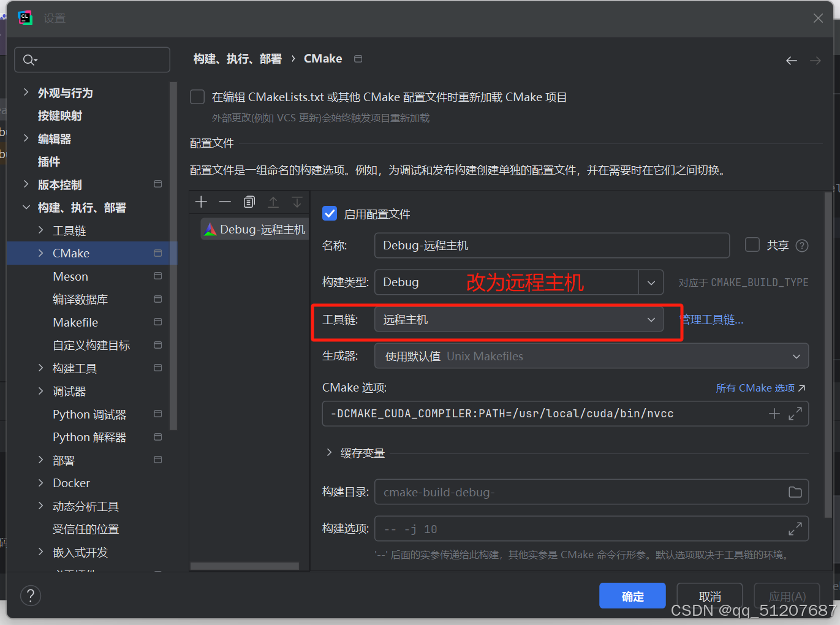Image resolution: width=840 pixels, height=625 pixels.
Task: Click project-level icon on Meson row
Action: [157, 276]
